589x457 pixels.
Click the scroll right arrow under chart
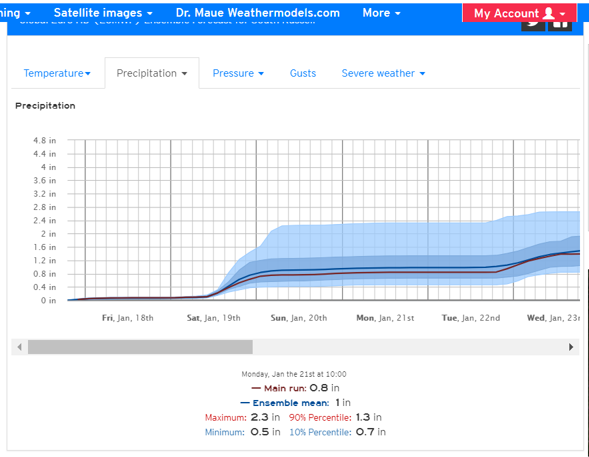coord(571,347)
